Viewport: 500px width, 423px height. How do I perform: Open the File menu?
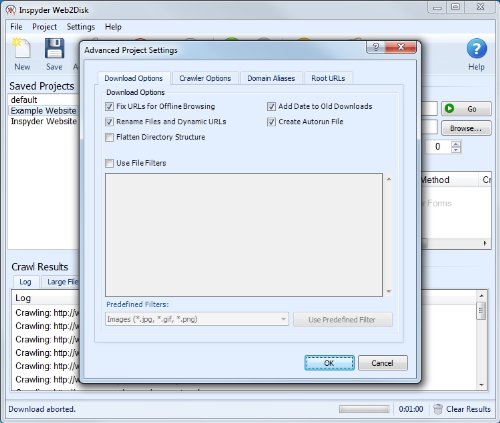pos(16,27)
